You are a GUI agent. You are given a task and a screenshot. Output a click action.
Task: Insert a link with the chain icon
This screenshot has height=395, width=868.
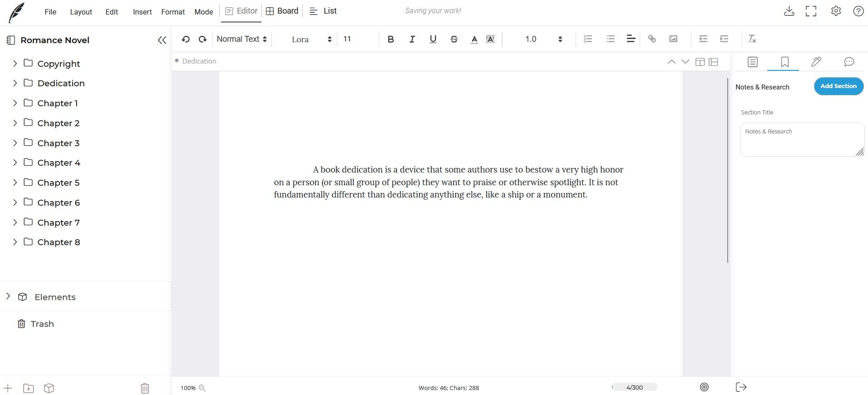(652, 39)
